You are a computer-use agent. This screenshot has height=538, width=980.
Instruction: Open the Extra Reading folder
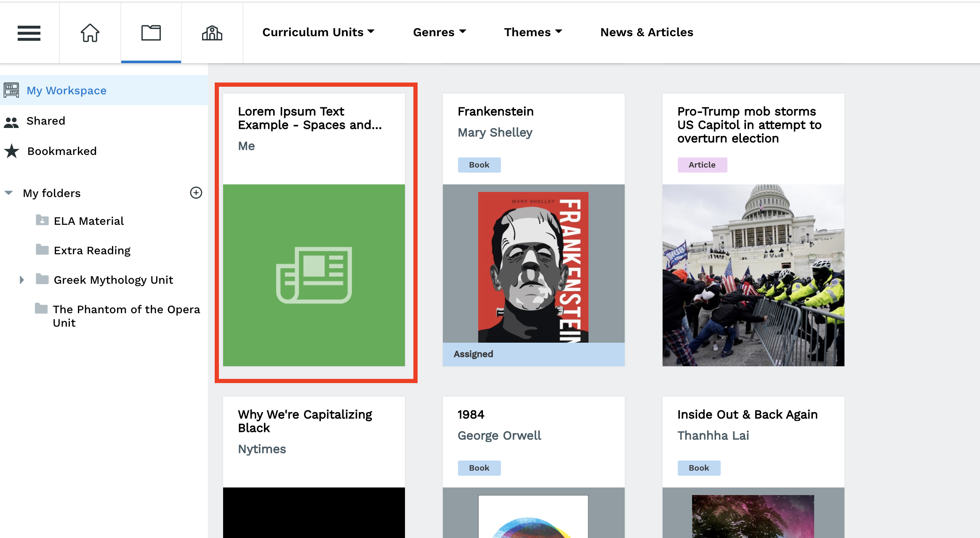tap(92, 250)
